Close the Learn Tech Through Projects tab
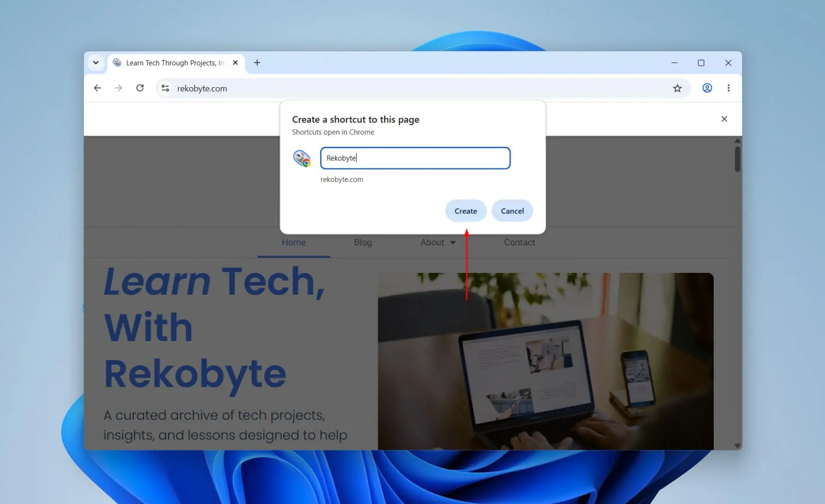The height and width of the screenshot is (504, 825). click(x=235, y=63)
